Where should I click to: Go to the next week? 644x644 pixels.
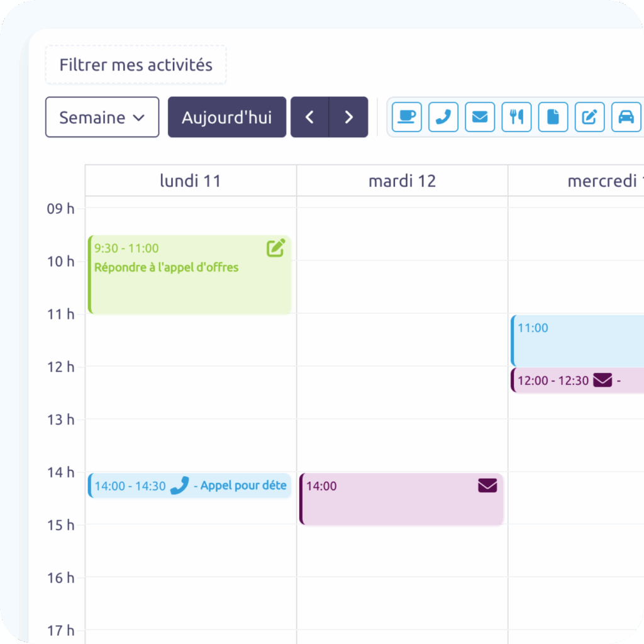(x=349, y=117)
